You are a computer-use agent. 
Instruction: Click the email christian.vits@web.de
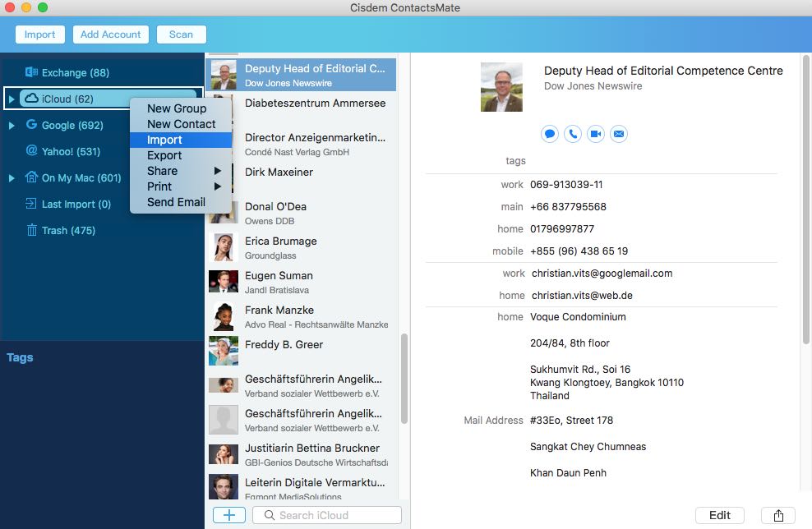[x=582, y=296]
